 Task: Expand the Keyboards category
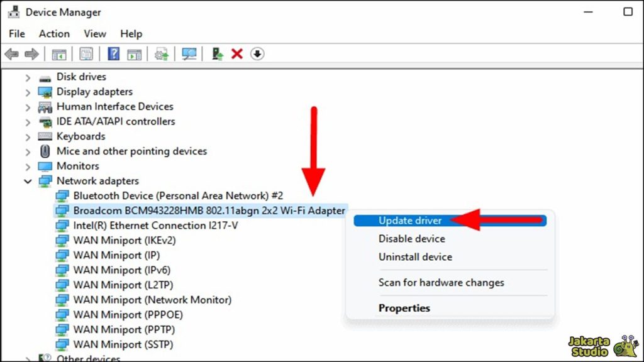pyautogui.click(x=28, y=136)
